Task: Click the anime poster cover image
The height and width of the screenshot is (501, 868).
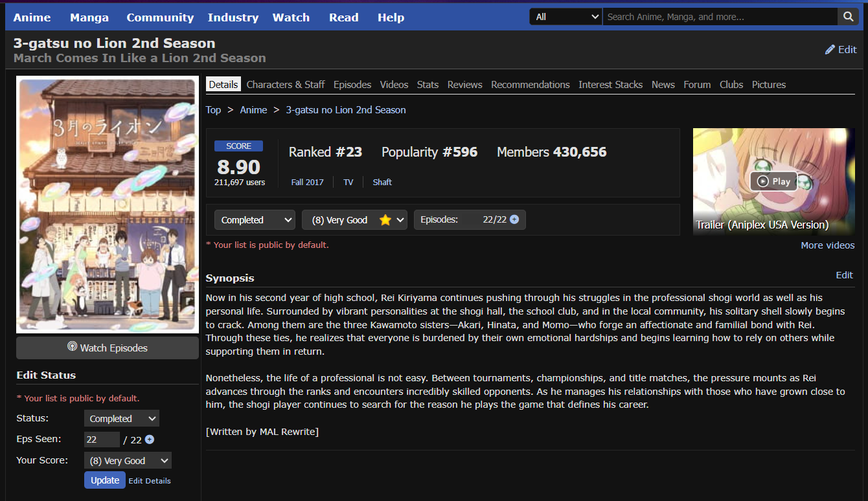Action: click(108, 206)
